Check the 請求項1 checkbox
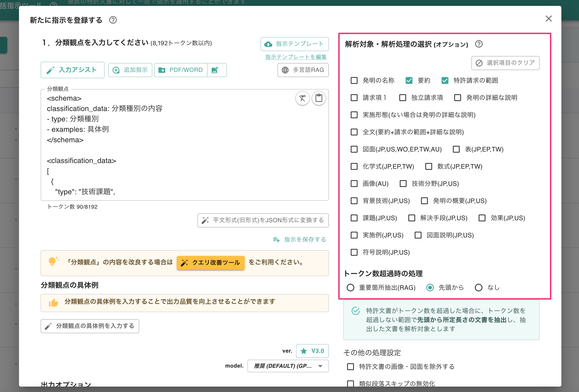579x392 pixels. pos(354,98)
